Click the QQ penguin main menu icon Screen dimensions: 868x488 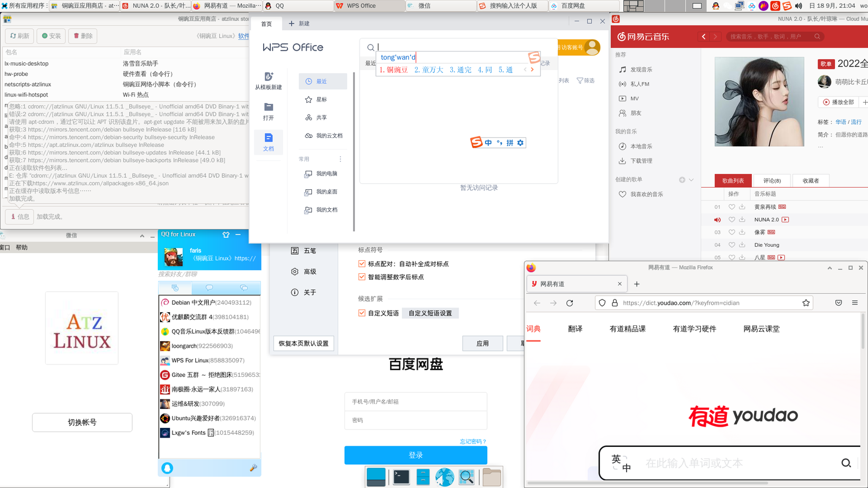[167, 468]
